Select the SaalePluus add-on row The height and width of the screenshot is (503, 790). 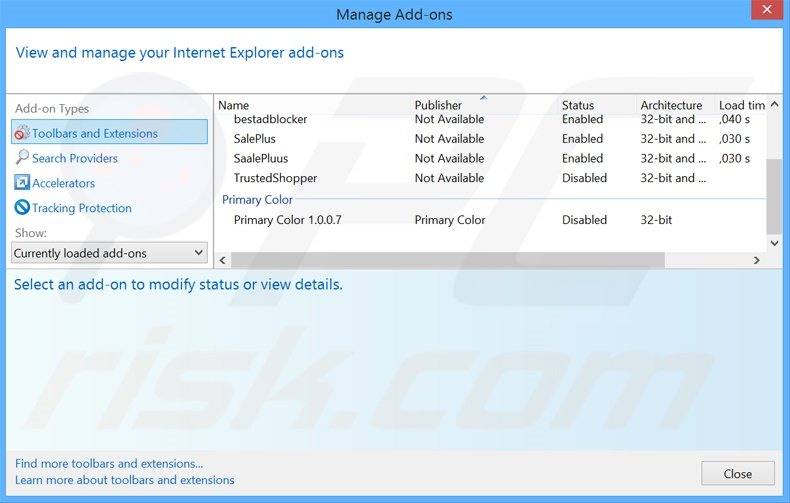(490, 158)
